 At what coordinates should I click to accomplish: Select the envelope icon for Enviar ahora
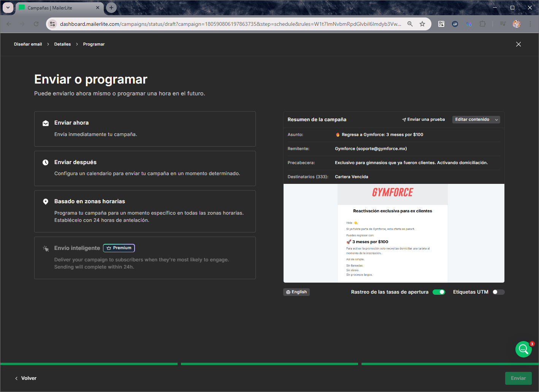click(46, 123)
